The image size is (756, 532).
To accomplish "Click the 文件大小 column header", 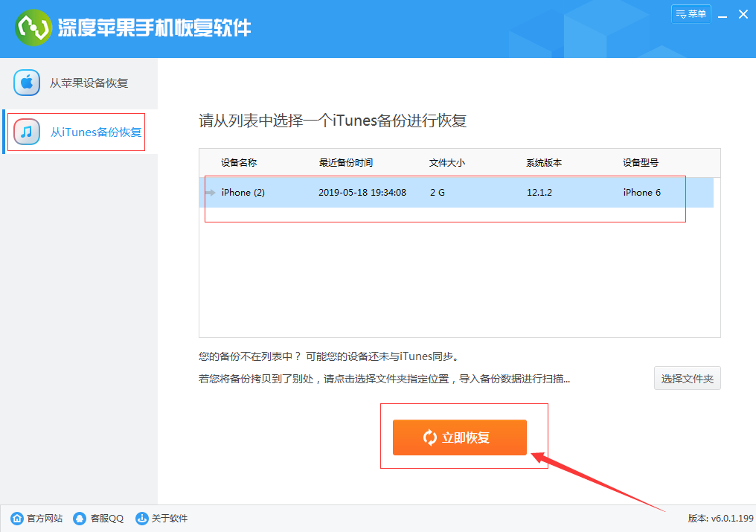I will 447,163.
